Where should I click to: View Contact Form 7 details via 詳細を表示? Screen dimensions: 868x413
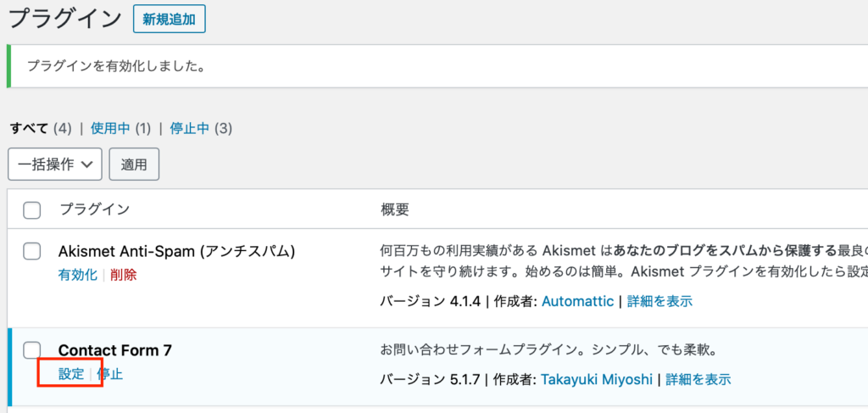tap(698, 379)
